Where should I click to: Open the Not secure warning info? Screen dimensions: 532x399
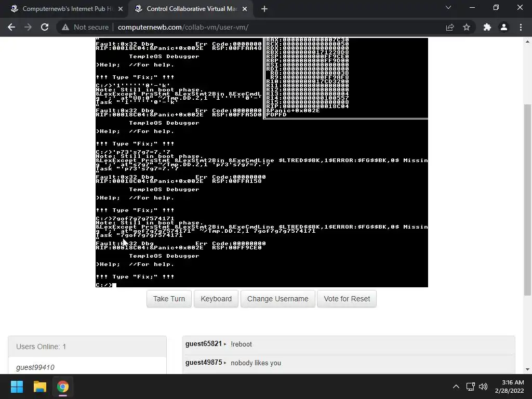tap(85, 27)
